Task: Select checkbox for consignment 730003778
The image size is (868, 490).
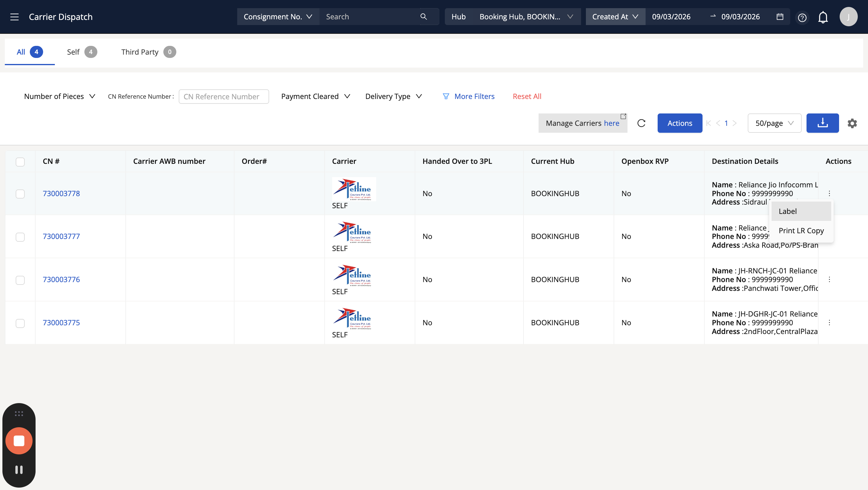Action: tap(20, 194)
